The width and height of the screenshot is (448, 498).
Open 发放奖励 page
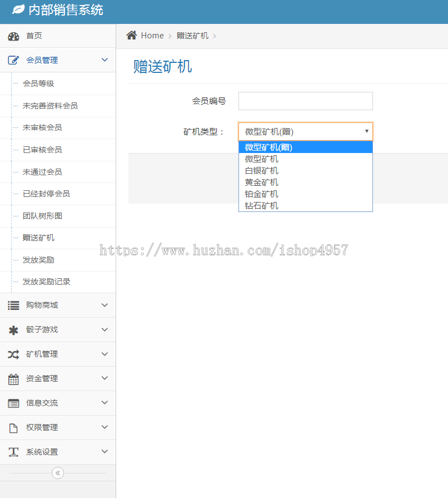tap(58, 260)
